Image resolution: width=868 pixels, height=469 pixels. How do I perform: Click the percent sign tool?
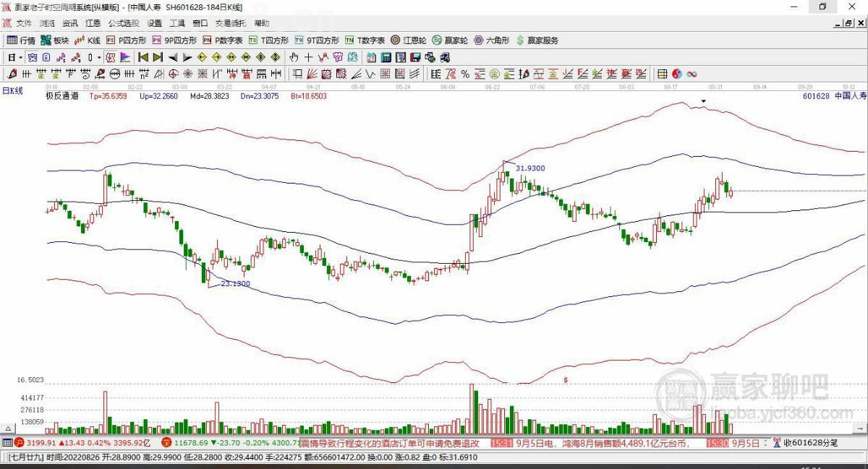click(x=465, y=74)
